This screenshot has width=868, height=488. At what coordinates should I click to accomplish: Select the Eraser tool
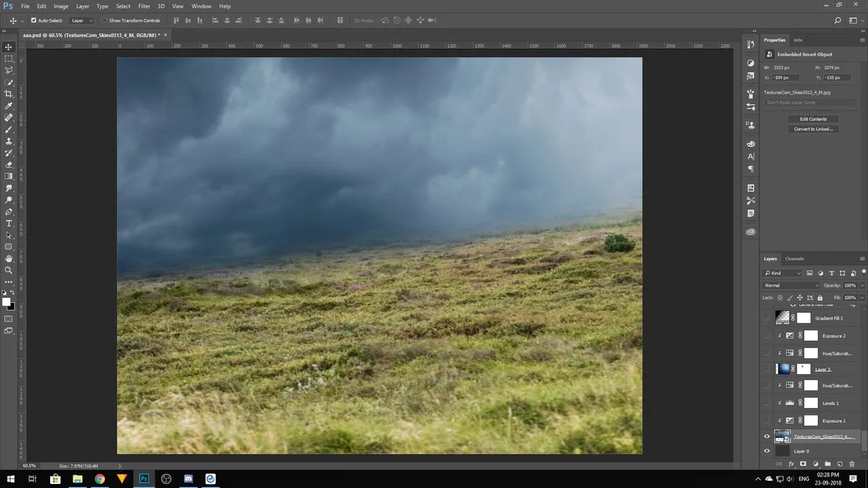9,165
